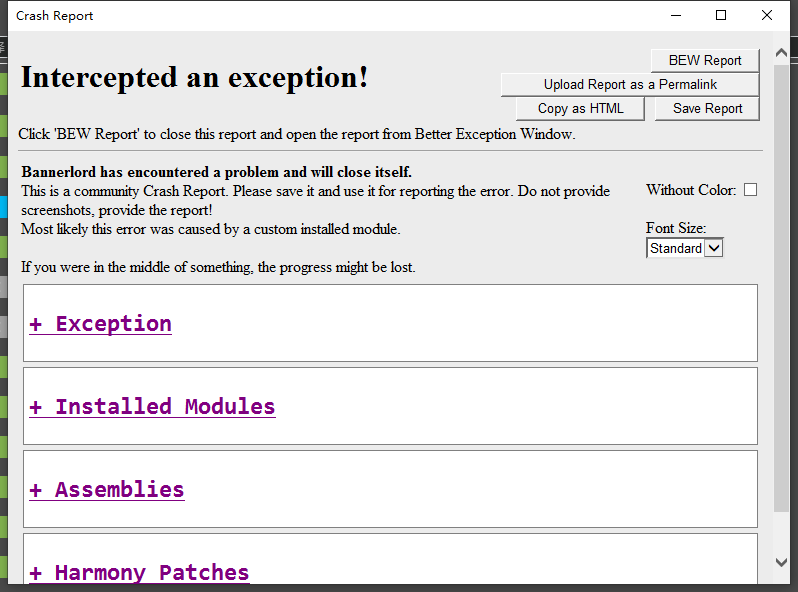Maximize the Crash Report window
Screen dimensions: 798x592
click(721, 16)
